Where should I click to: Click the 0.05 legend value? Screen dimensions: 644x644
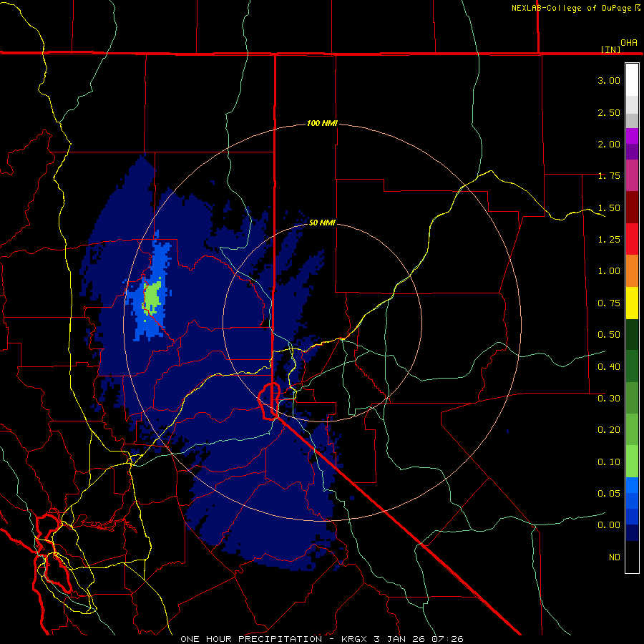coord(609,494)
